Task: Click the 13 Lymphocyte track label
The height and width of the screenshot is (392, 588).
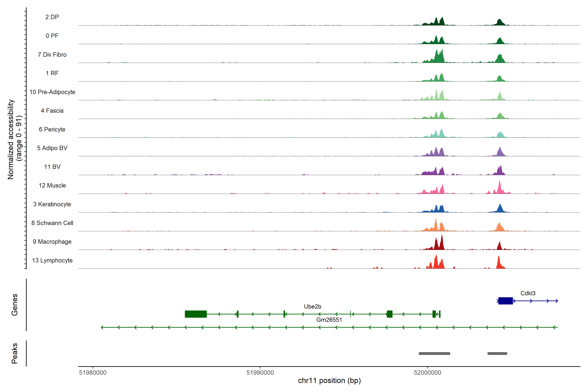Action: 52,260
